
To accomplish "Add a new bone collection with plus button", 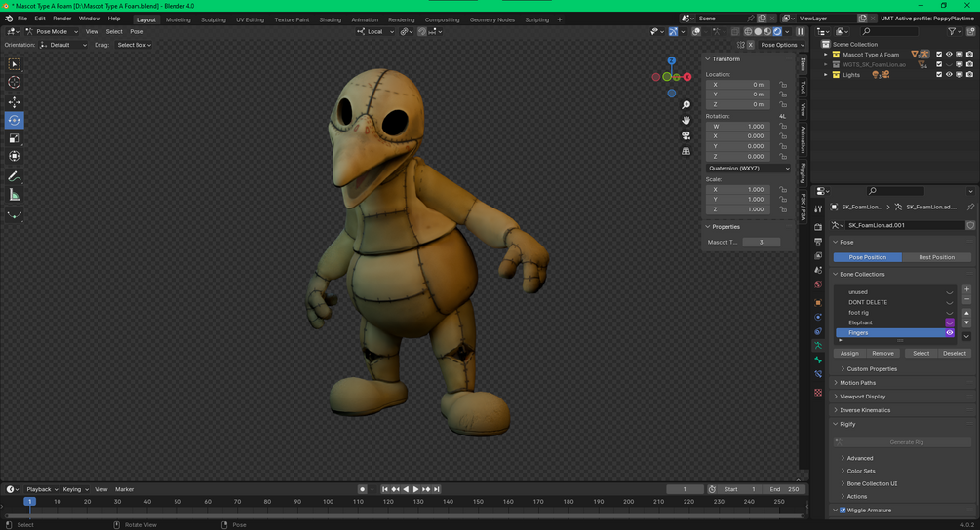I will point(966,289).
